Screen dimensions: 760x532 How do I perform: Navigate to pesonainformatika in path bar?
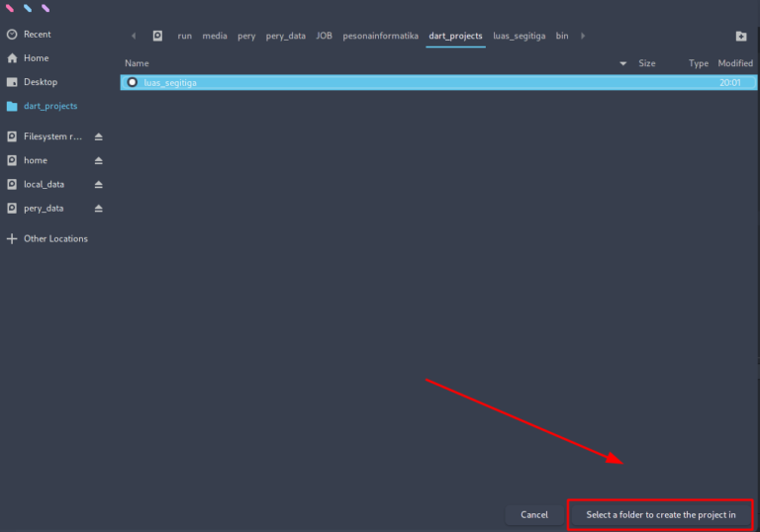click(x=380, y=36)
